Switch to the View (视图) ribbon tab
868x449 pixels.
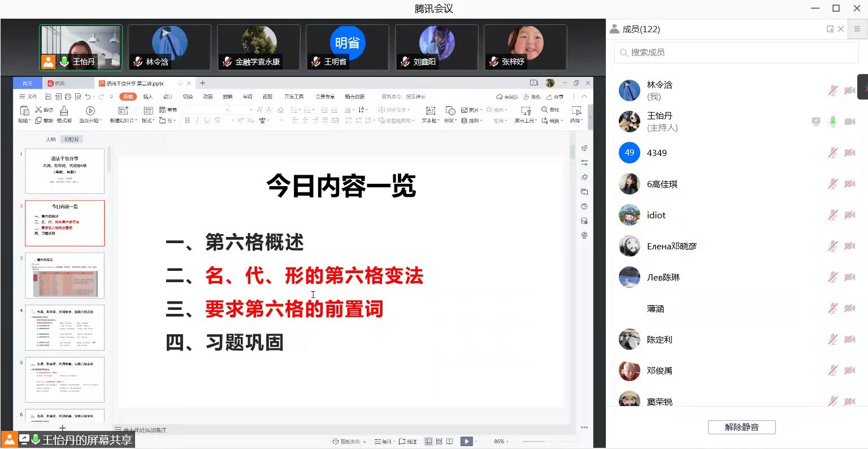point(267,97)
